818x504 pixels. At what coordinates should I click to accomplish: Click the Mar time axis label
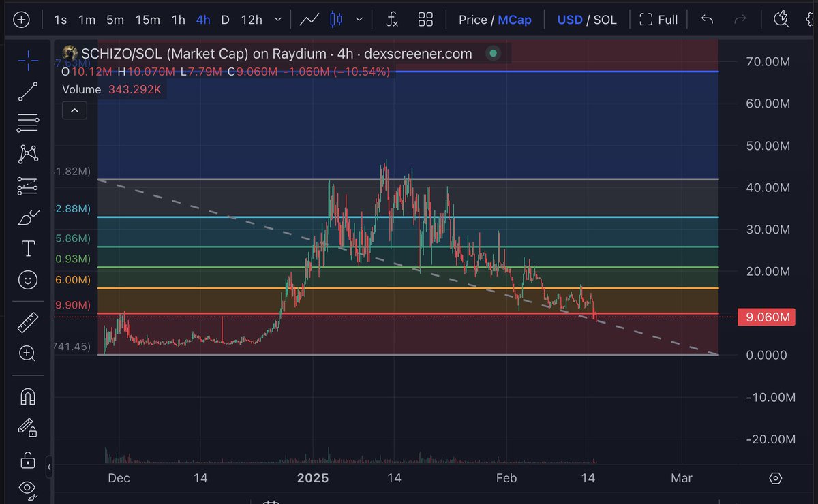[682, 478]
